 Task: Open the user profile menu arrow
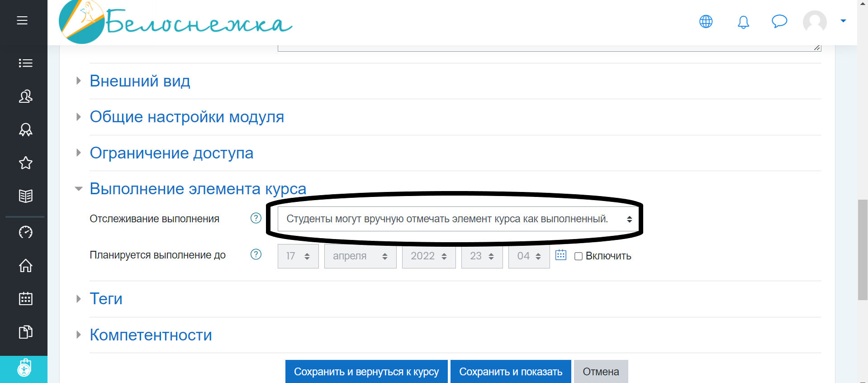pos(843,21)
